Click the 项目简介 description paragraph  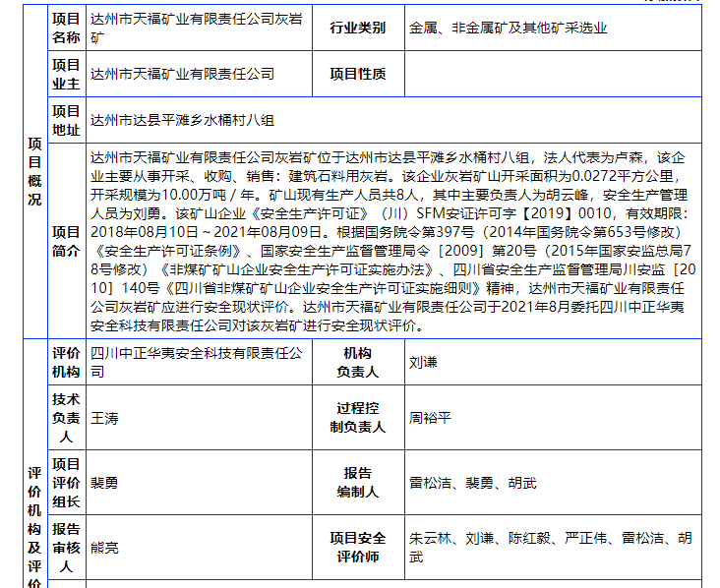(393, 241)
